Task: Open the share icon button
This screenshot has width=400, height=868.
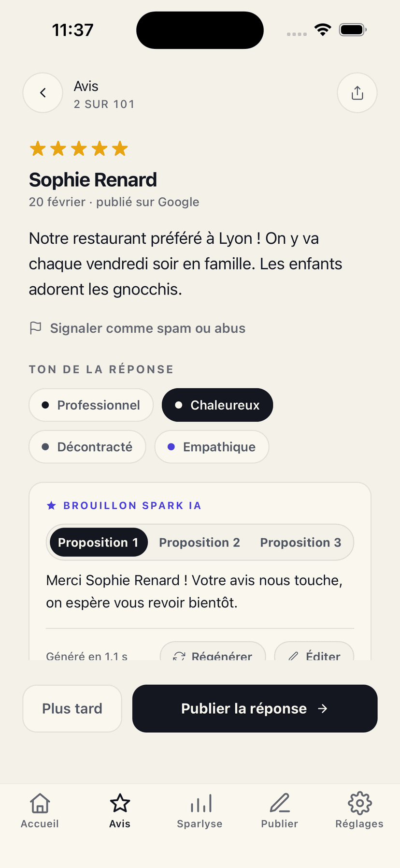Action: point(357,93)
